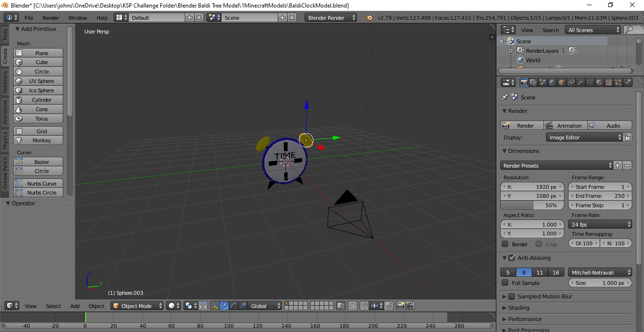Open the Object menu in the 3D viewport

click(96, 306)
